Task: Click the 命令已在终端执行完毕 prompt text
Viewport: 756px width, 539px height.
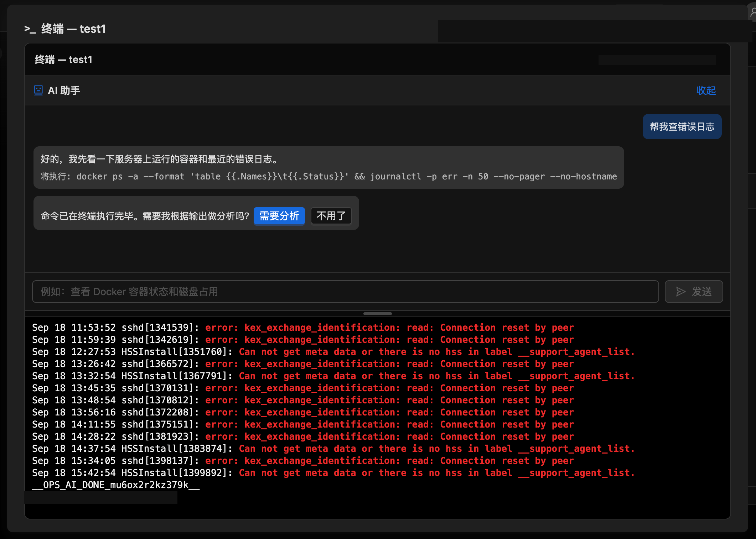Action: click(x=145, y=216)
